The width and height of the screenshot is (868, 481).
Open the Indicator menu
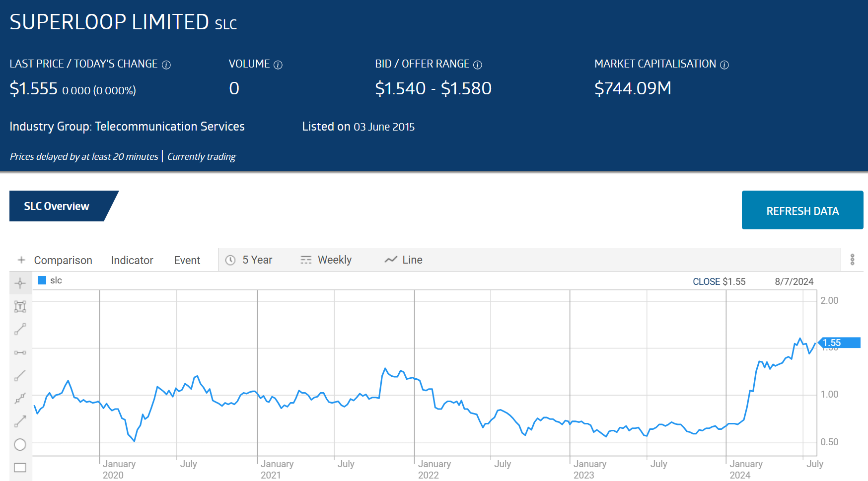(132, 260)
